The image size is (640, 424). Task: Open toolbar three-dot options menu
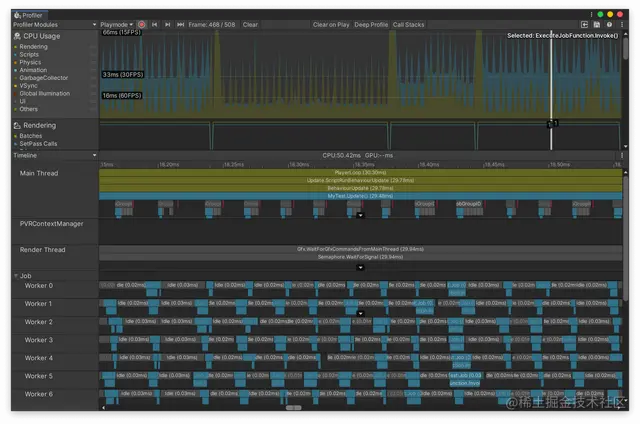coord(622,24)
